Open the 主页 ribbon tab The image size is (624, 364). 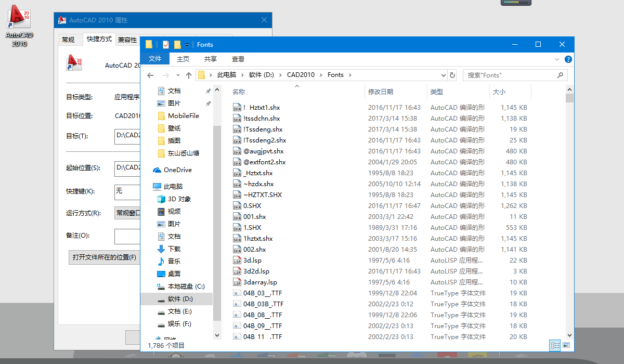pos(183,59)
